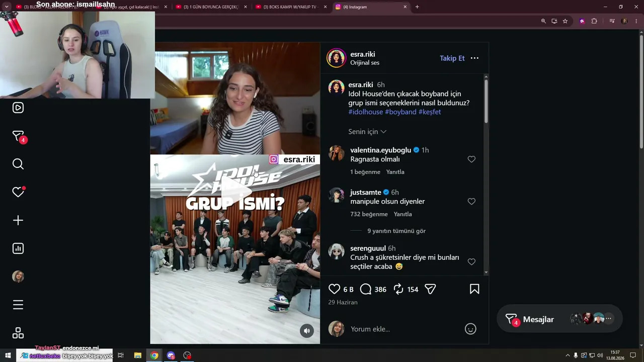This screenshot has height=362, width=644.
Task: Open justsamte's profile
Action: tap(366, 193)
